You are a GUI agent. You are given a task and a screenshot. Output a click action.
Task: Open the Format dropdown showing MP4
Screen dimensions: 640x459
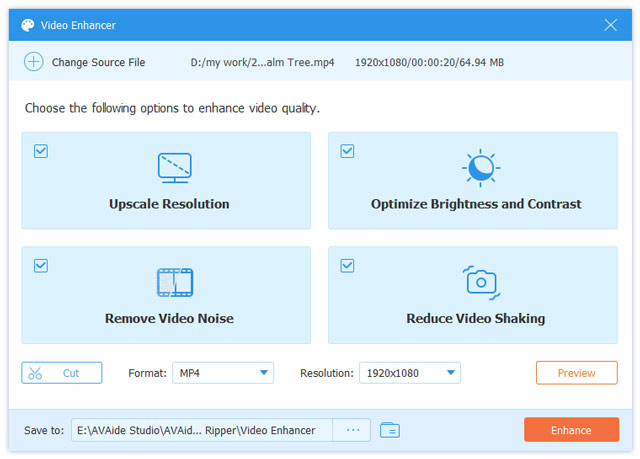point(223,373)
